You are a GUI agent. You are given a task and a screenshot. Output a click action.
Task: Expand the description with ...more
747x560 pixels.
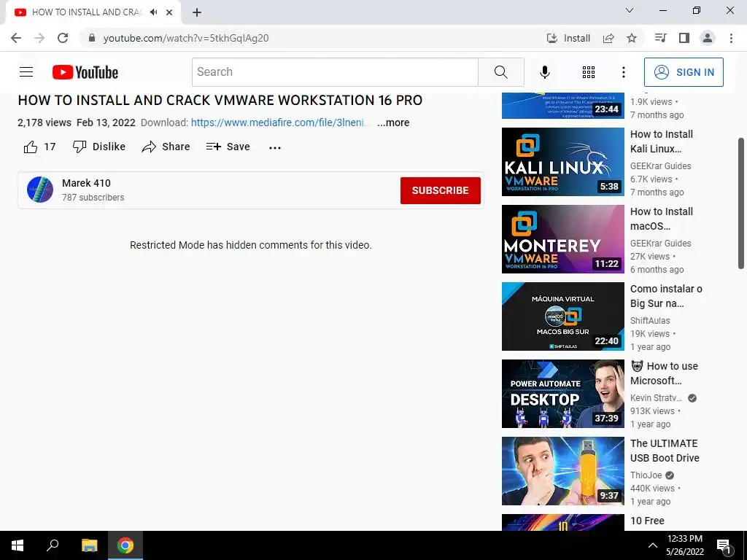393,122
